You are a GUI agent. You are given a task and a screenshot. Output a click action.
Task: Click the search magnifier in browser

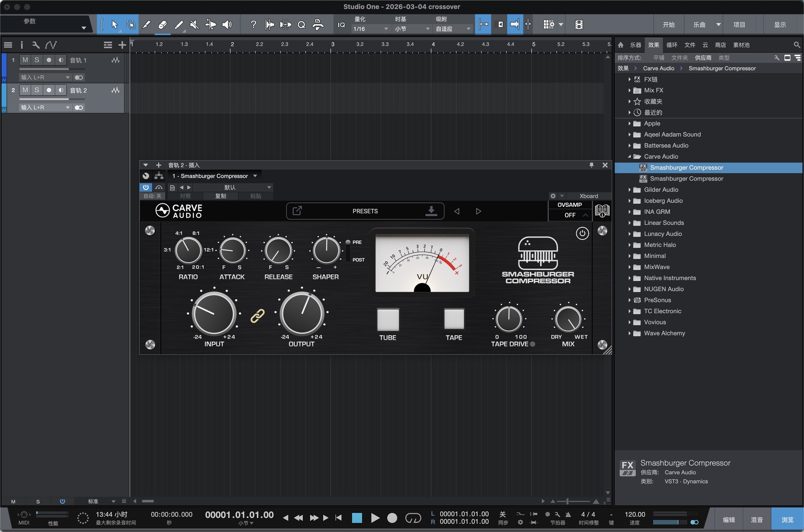[796, 45]
